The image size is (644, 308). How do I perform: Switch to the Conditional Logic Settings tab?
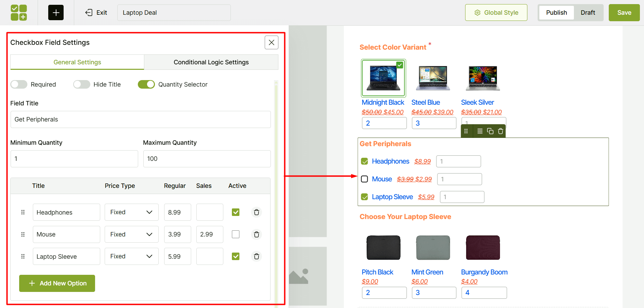pos(211,62)
